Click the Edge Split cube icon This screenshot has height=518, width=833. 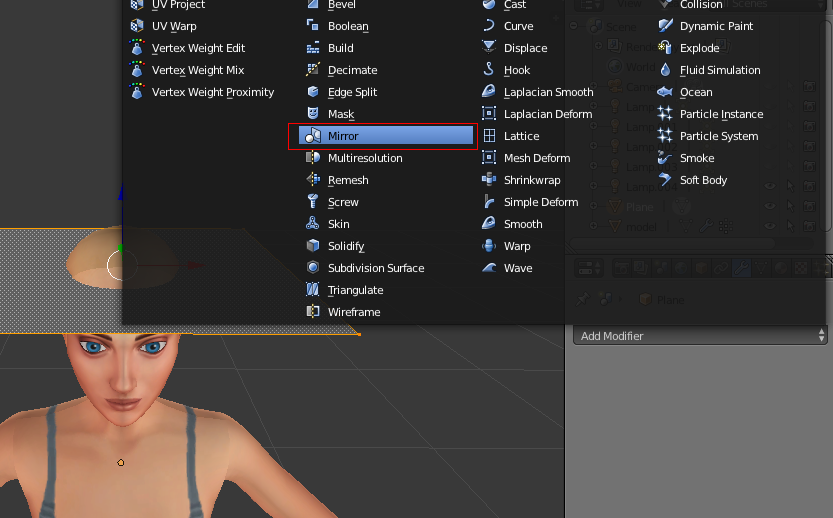[313, 92]
